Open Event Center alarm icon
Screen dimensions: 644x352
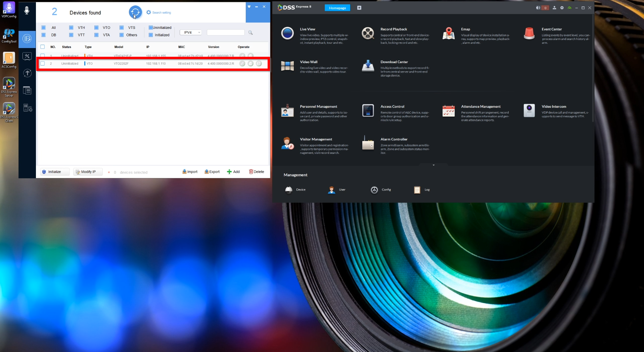[529, 33]
